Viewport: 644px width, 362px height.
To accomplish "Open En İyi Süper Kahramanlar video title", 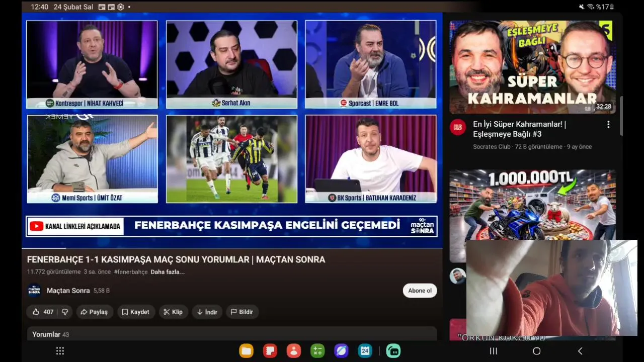I will tap(520, 129).
